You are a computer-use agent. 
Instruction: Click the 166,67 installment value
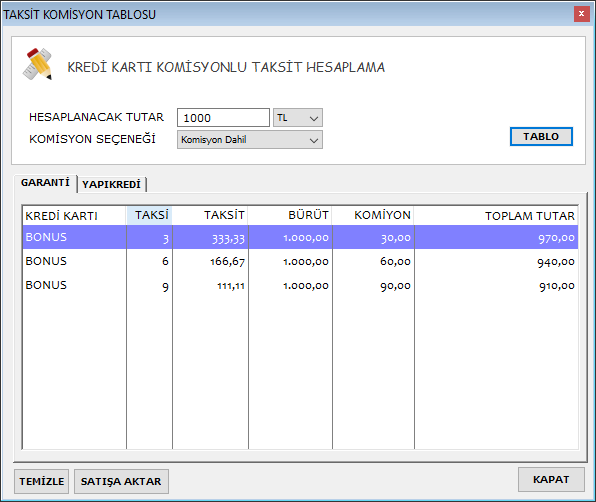click(x=227, y=261)
